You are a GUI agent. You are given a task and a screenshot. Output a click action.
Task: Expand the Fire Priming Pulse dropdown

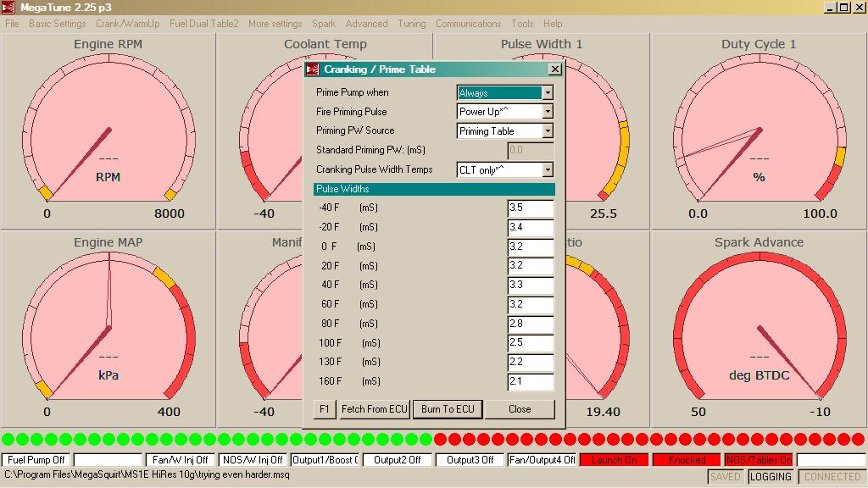pyautogui.click(x=548, y=112)
